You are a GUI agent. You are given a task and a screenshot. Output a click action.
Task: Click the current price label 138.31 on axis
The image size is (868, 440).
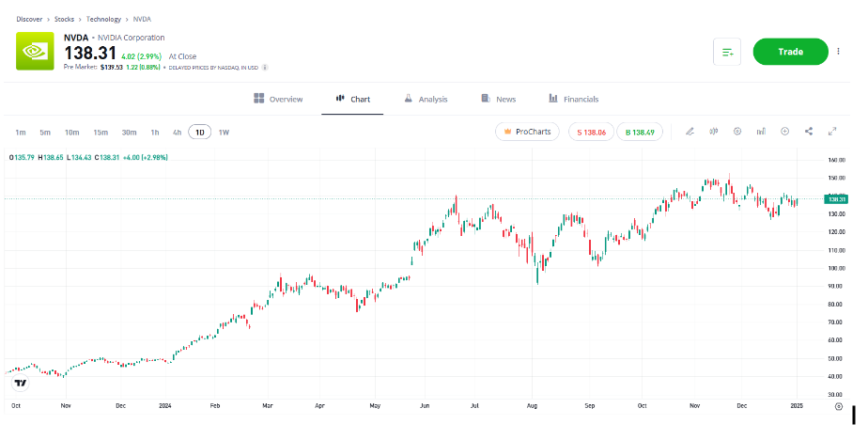coord(836,199)
